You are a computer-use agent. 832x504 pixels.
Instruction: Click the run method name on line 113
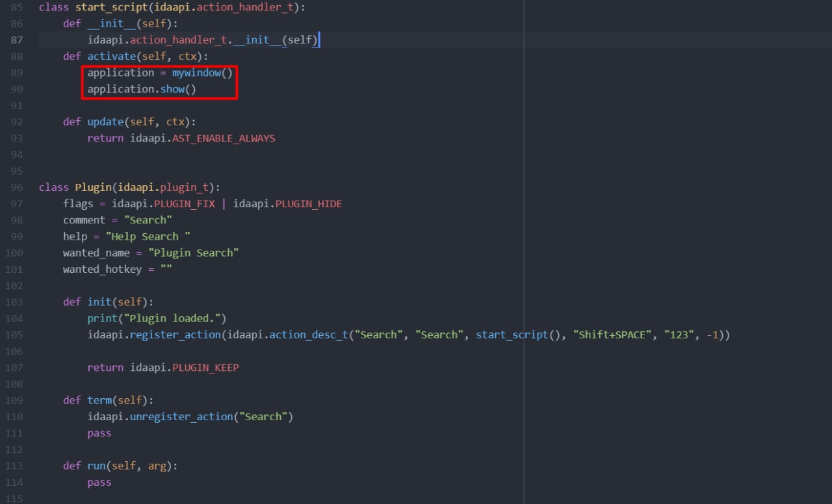pyautogui.click(x=97, y=466)
